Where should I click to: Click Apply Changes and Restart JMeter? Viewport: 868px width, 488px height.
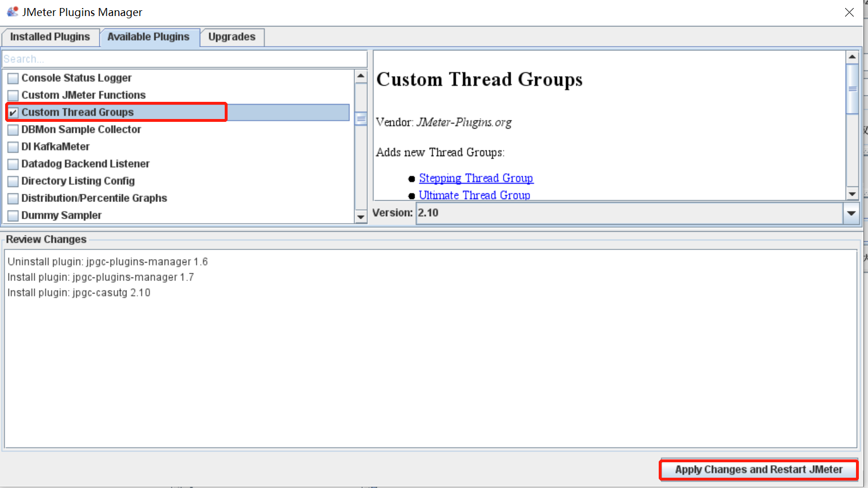pos(759,470)
